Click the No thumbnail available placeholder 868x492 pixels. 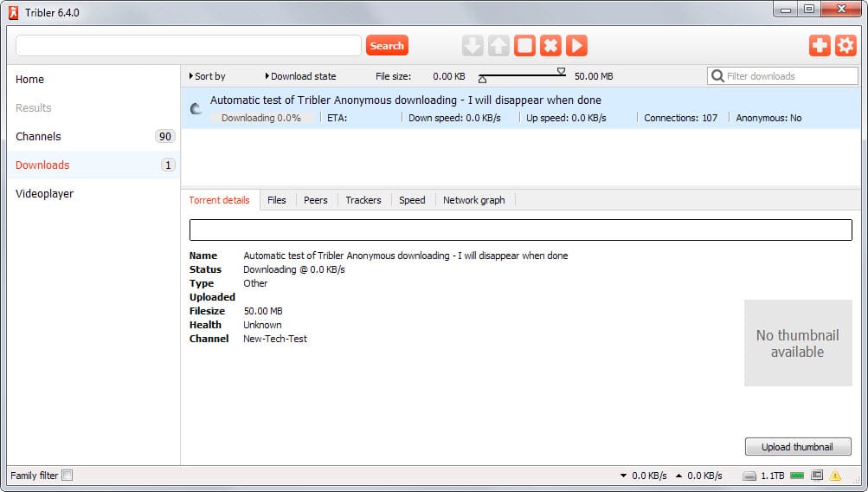coord(798,343)
